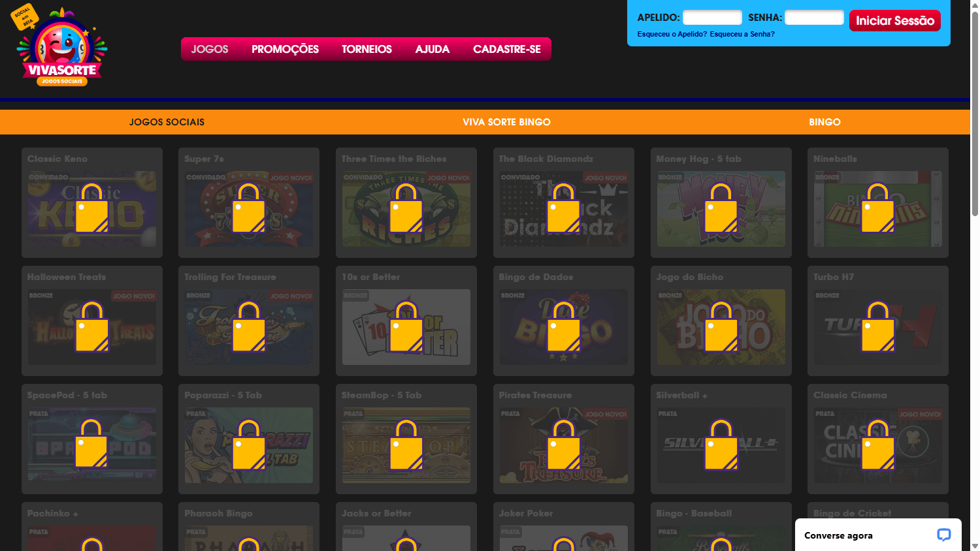
Task: Open the chat bubble icon
Action: pyautogui.click(x=944, y=535)
